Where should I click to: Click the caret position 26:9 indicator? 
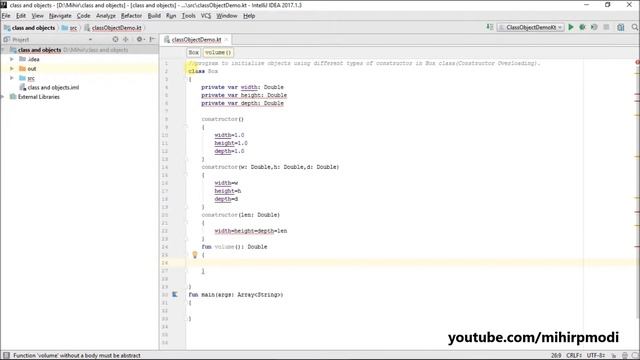tap(556, 356)
